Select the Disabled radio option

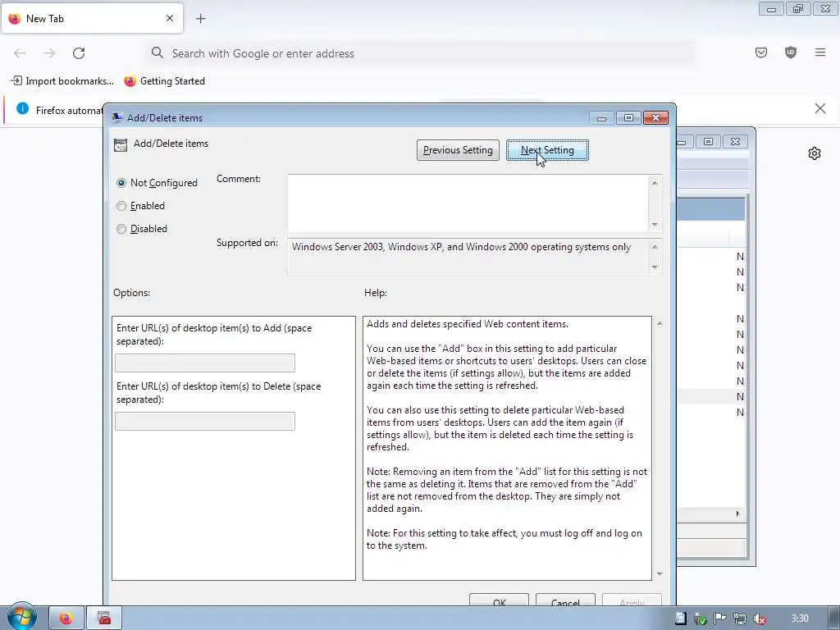click(x=121, y=229)
